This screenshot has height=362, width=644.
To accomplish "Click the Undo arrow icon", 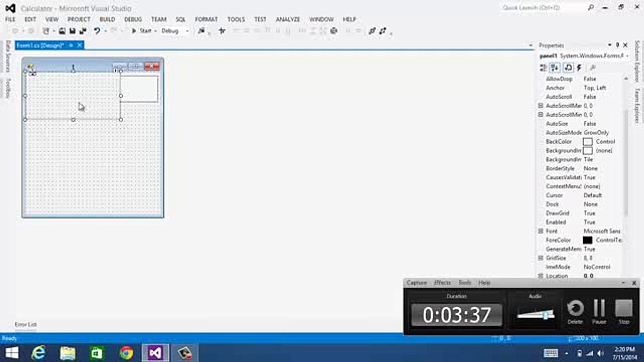I will pos(97,31).
